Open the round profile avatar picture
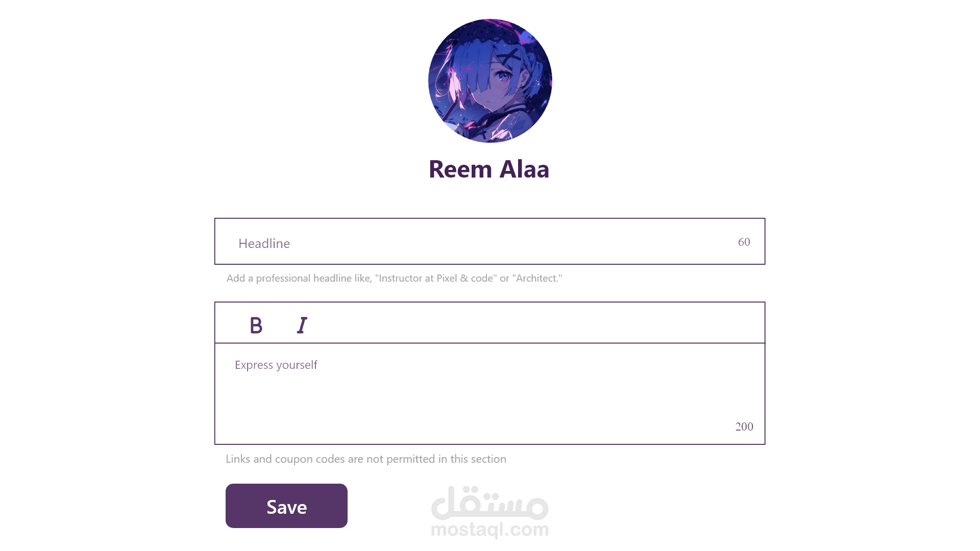980x551 pixels. click(490, 81)
